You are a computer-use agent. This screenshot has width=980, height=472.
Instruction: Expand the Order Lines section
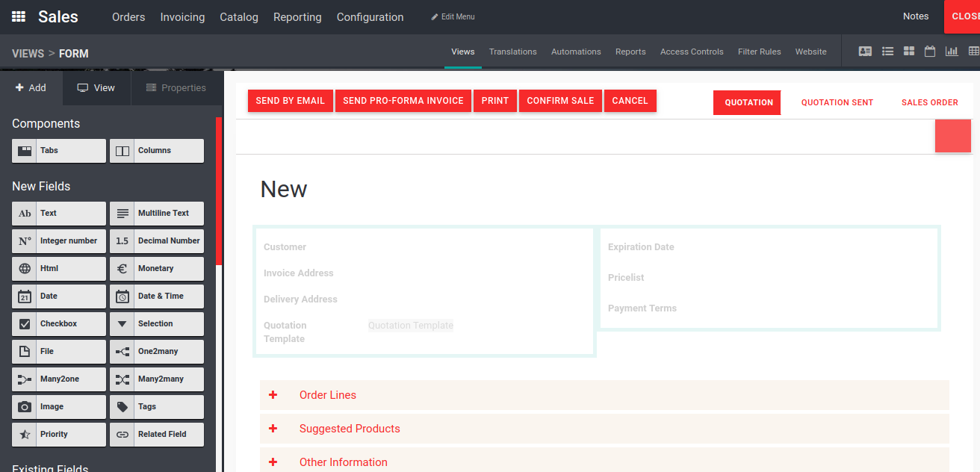pyautogui.click(x=604, y=395)
